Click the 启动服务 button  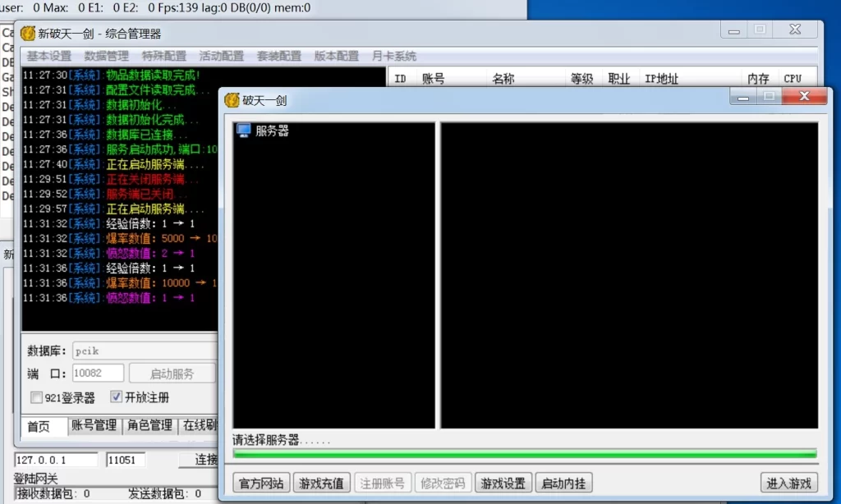click(172, 373)
